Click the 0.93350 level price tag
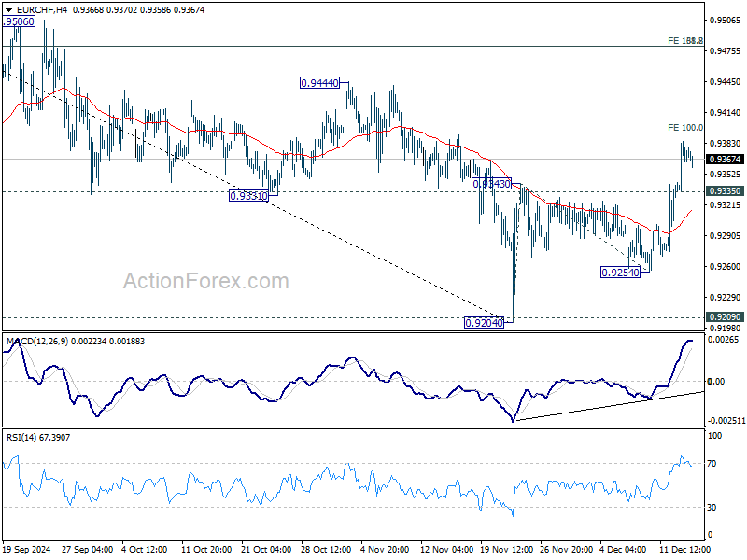 pos(725,191)
